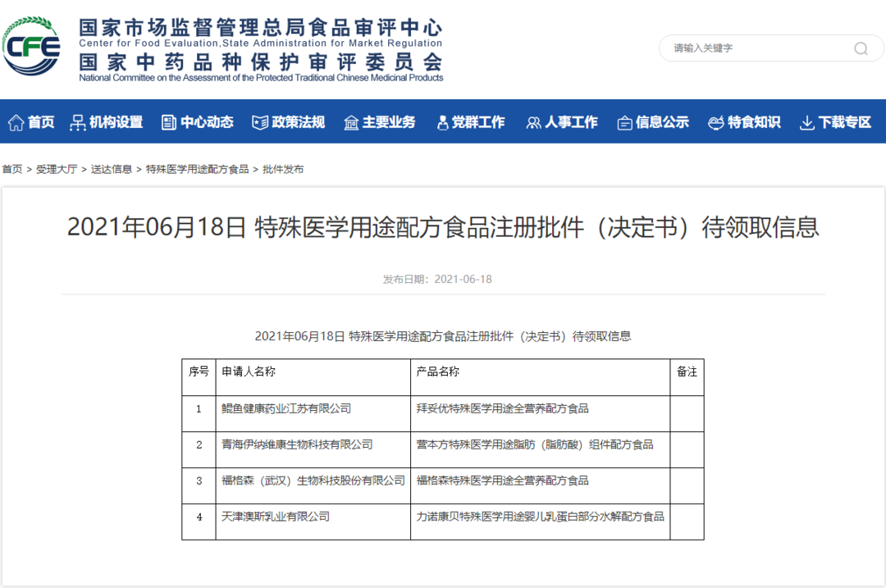Screen dimensions: 886x588
Task: Click the CFE logo
Action: point(31,46)
